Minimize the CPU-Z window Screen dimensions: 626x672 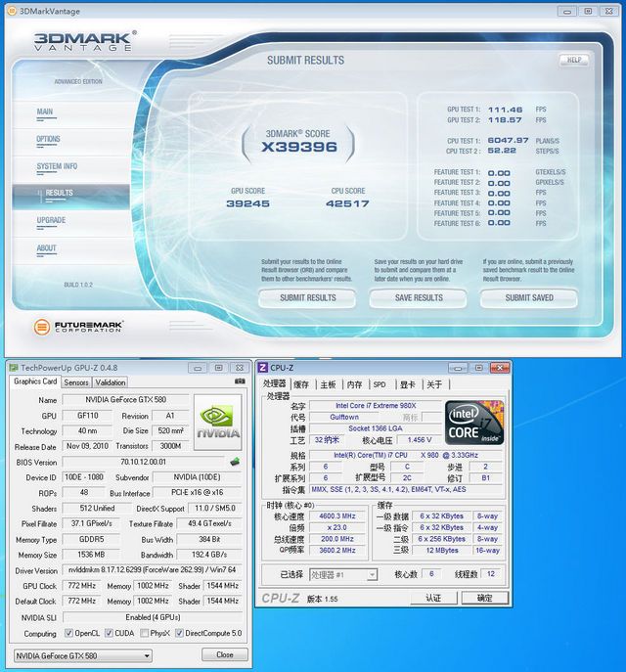pos(458,368)
